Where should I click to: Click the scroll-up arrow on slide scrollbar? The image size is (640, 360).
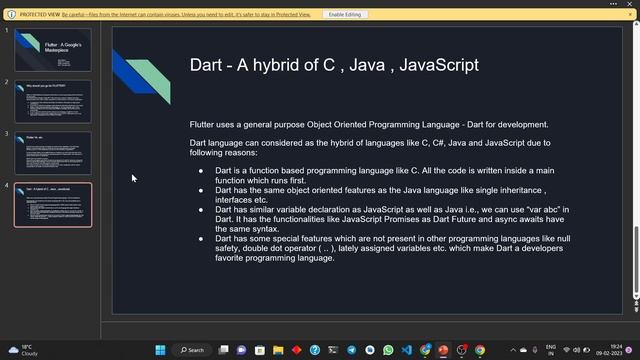(x=636, y=24)
